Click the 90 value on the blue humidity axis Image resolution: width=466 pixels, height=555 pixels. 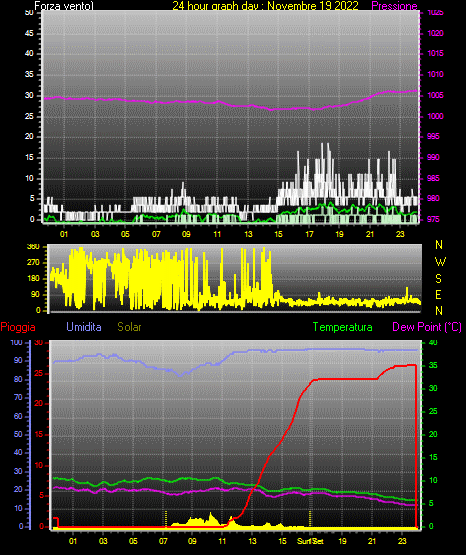pyautogui.click(x=18, y=360)
